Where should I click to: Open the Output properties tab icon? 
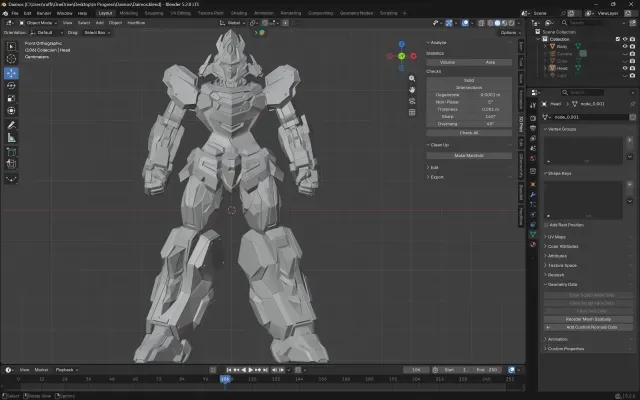tap(533, 128)
